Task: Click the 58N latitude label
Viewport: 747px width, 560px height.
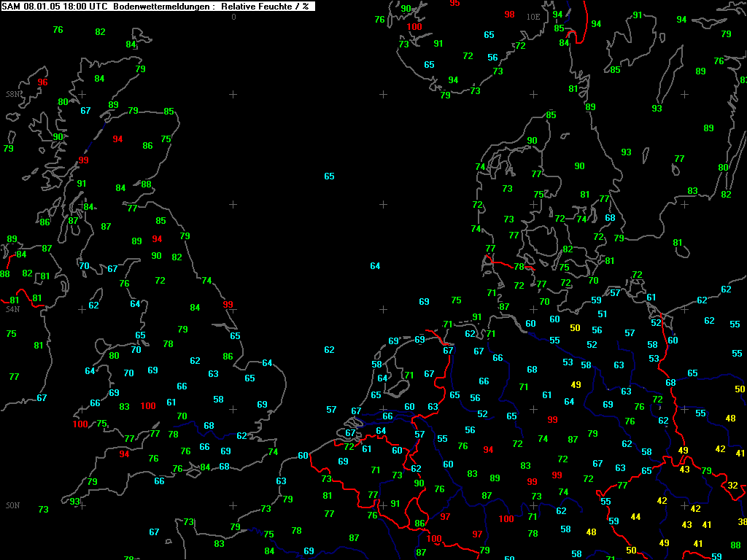Action: click(13, 94)
